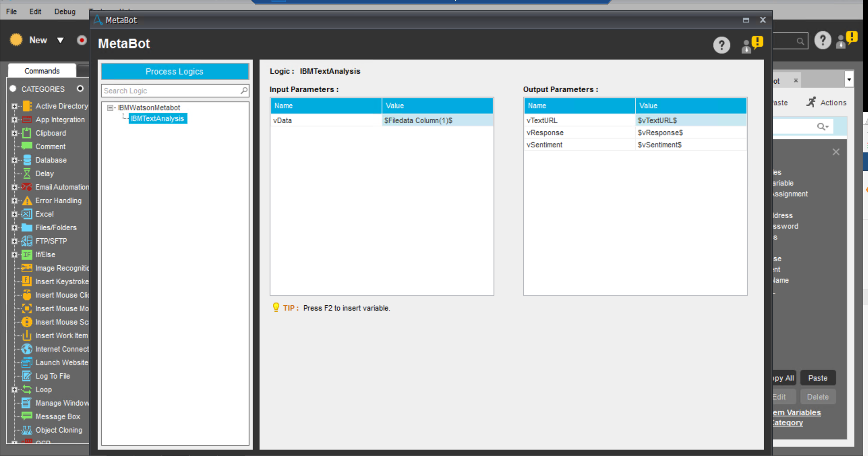Open the MetaBot help question mark icon

[x=721, y=45]
